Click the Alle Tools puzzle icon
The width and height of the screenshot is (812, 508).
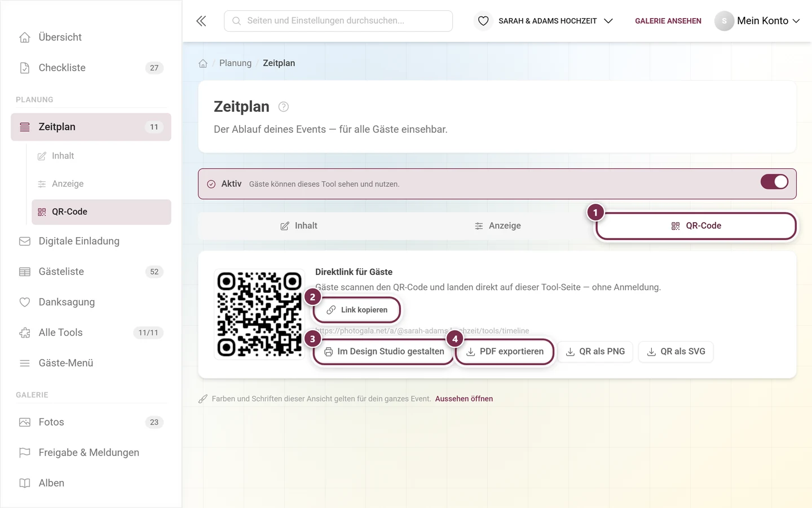coord(25,332)
